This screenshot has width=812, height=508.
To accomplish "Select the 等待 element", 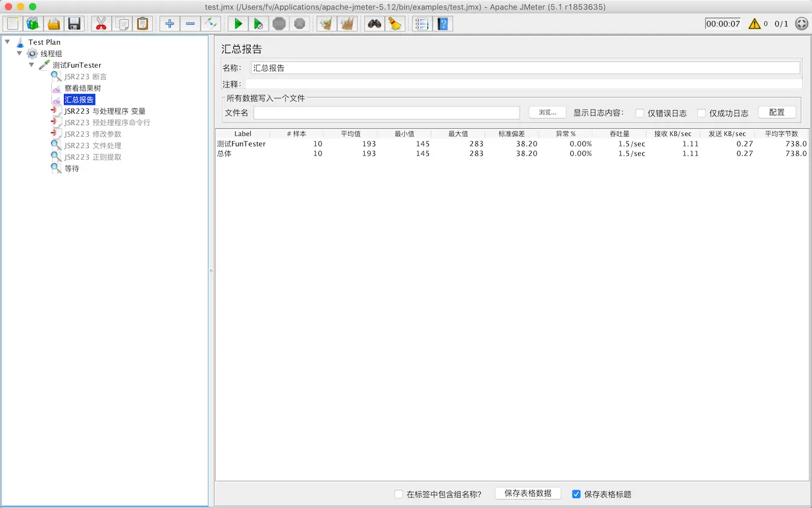I will (x=72, y=169).
